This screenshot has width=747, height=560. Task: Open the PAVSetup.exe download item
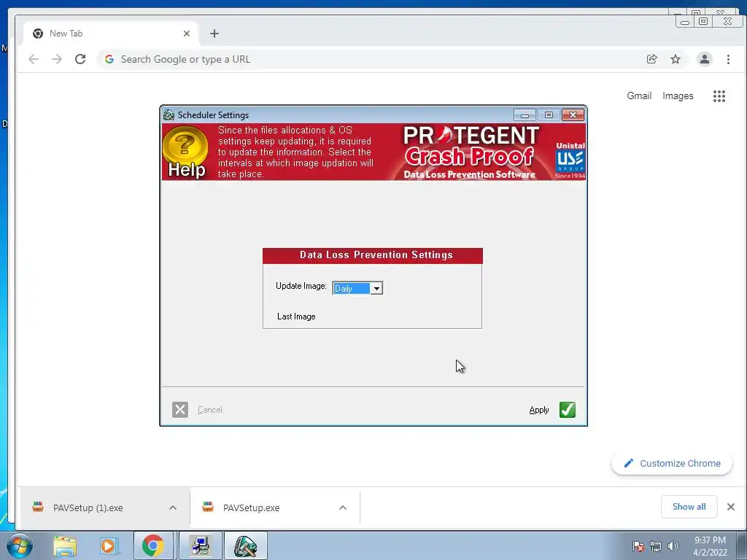[x=251, y=507]
